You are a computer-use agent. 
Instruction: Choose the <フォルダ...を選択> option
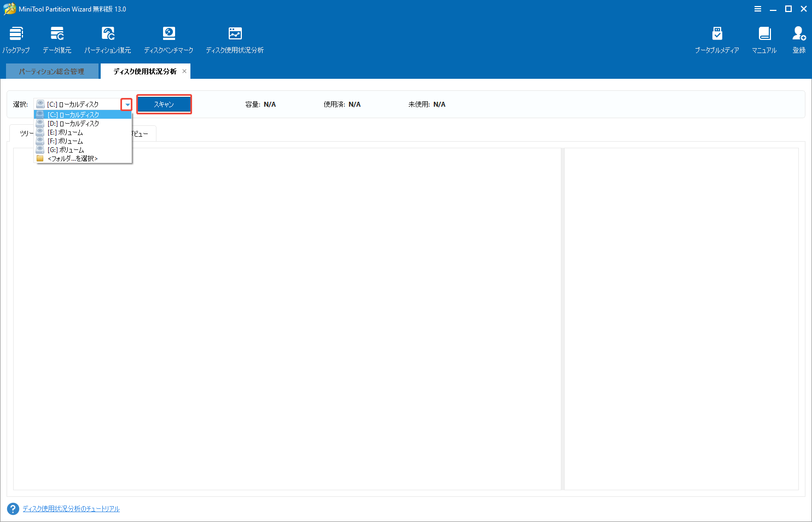[x=83, y=159]
